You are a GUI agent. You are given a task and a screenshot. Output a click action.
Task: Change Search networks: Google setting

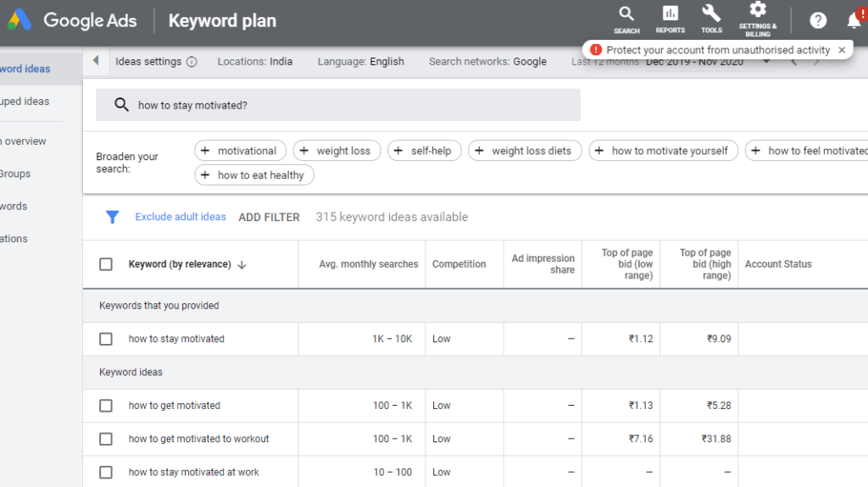click(x=487, y=62)
